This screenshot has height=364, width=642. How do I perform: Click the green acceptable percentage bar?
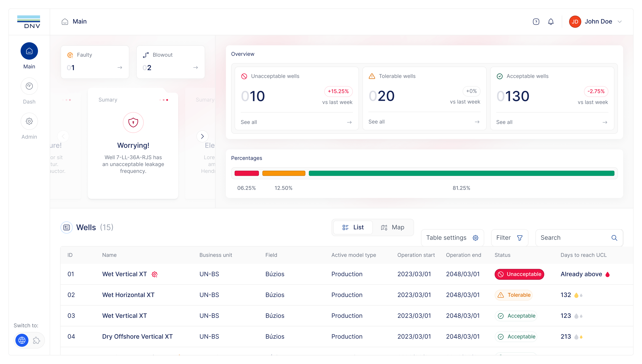[x=461, y=173]
